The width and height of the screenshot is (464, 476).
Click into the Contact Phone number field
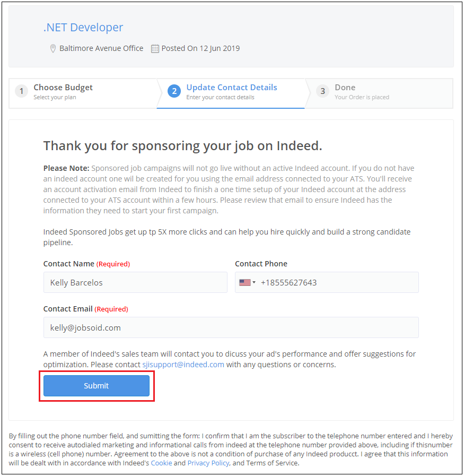pyautogui.click(x=337, y=283)
